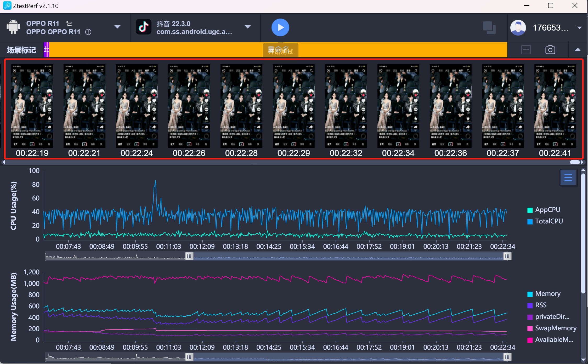Open device info next to OPPO R11

[x=88, y=32]
